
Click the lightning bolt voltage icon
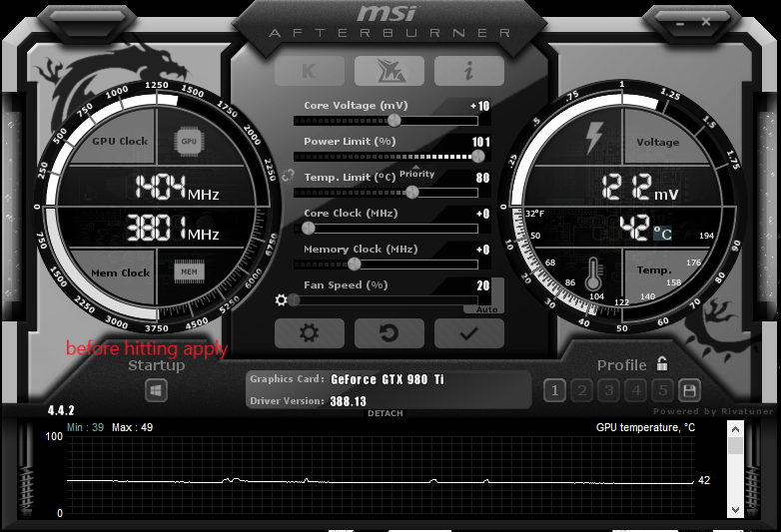[593, 138]
